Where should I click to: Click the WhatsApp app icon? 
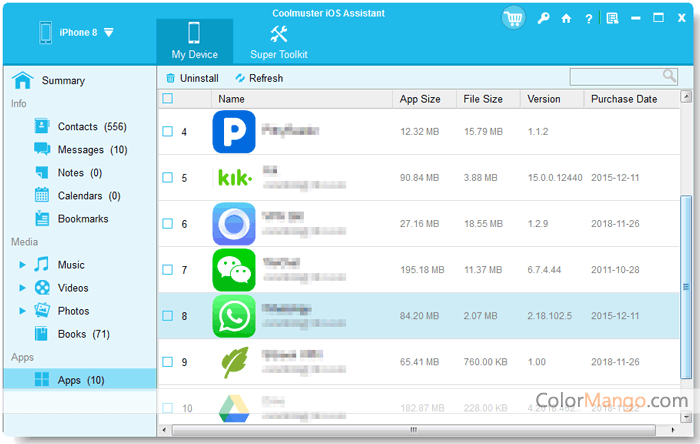[233, 316]
